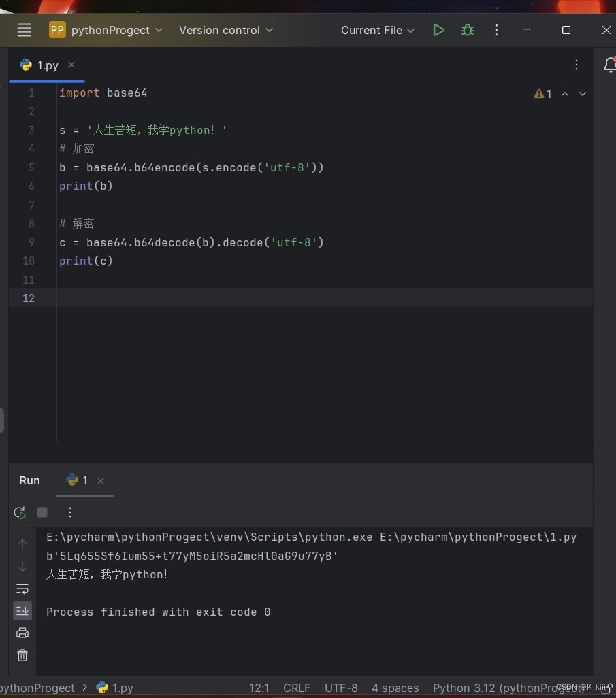Click the inspection warning indicator showing 1
This screenshot has width=616, height=698.
coord(542,93)
